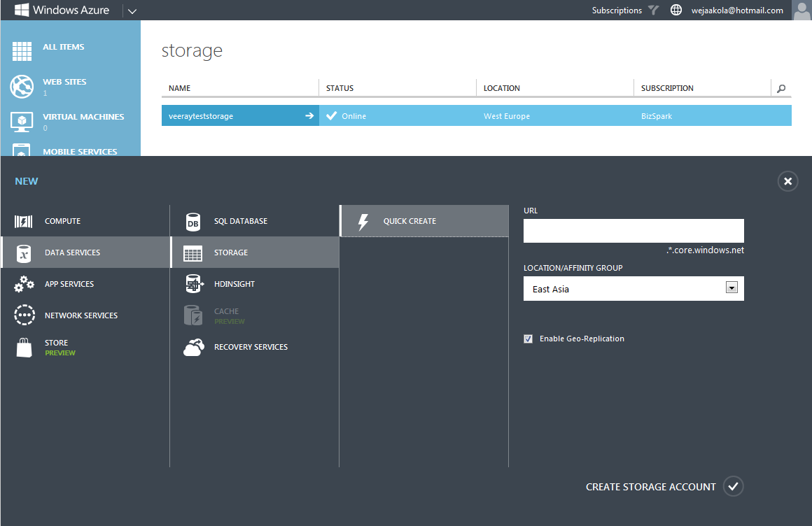812x526 pixels.
Task: Sort the storage list by the NAME column
Action: 179,88
